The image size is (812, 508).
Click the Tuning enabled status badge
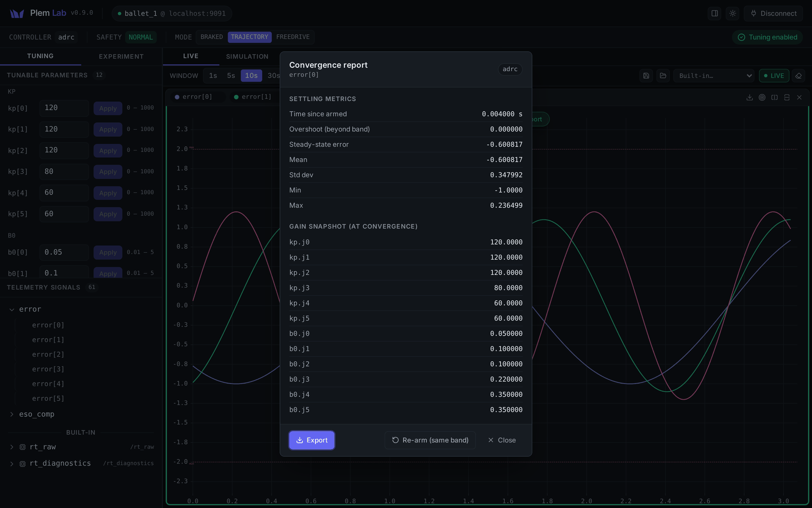click(x=767, y=37)
